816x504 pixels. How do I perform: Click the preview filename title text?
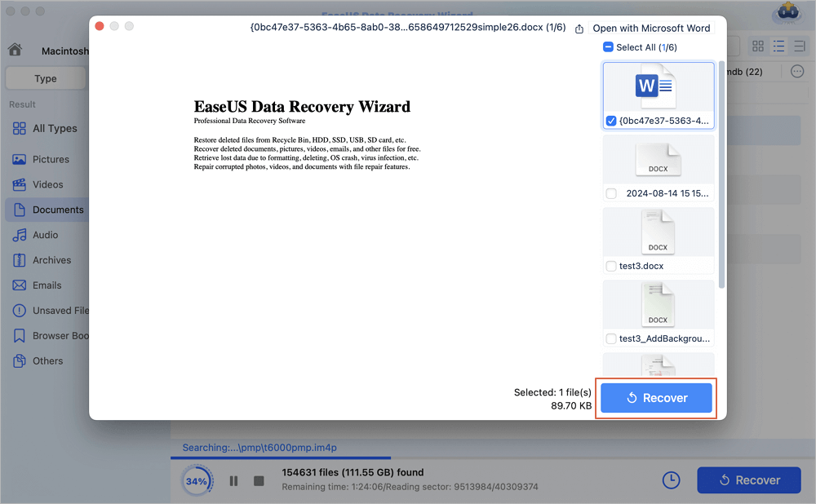coord(407,28)
